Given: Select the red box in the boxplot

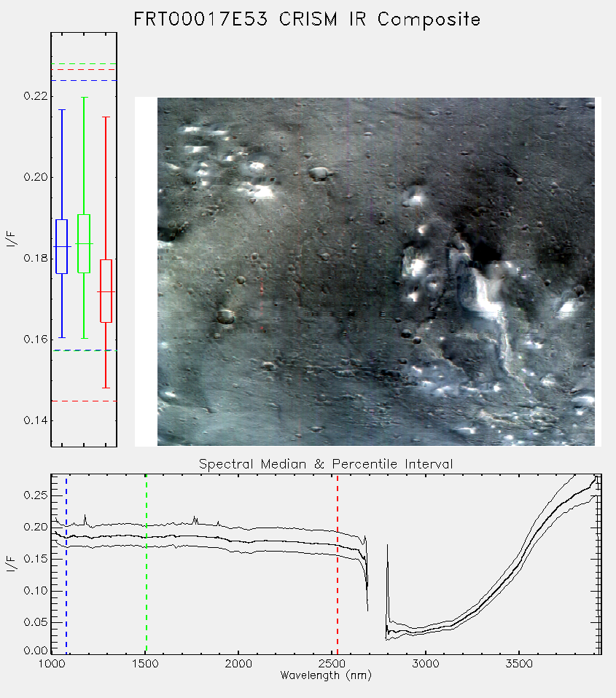Looking at the screenshot, I should tap(106, 291).
